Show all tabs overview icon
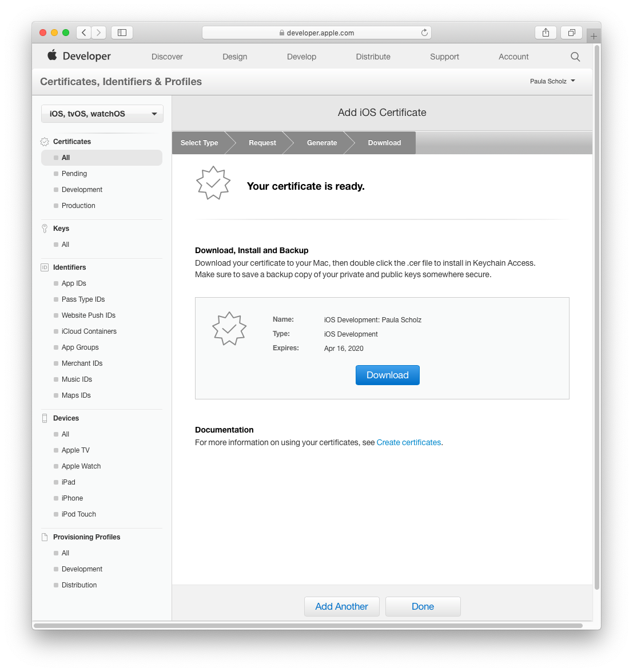Viewport: 633px width, 672px height. coord(571,33)
